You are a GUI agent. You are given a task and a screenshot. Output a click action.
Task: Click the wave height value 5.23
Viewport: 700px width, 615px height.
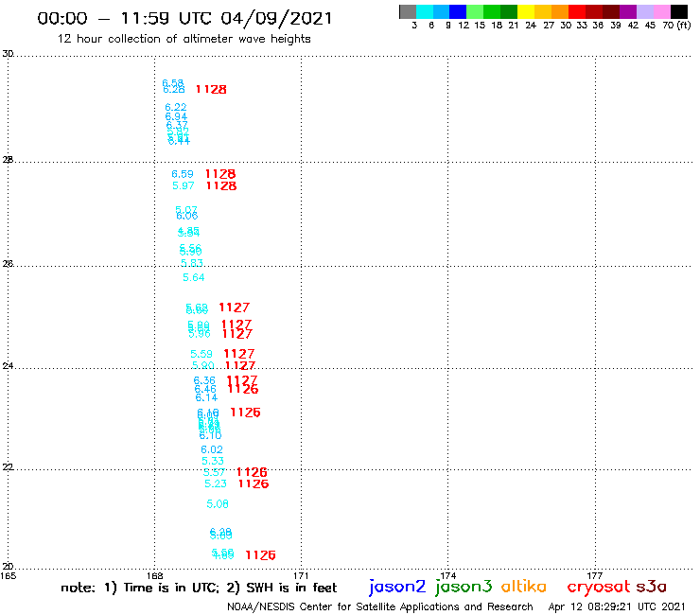pyautogui.click(x=216, y=483)
